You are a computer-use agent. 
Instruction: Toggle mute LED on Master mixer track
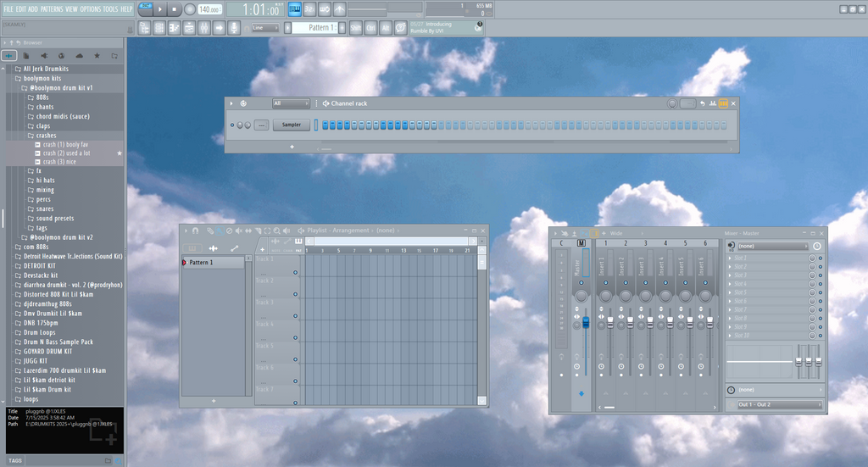pyautogui.click(x=581, y=283)
